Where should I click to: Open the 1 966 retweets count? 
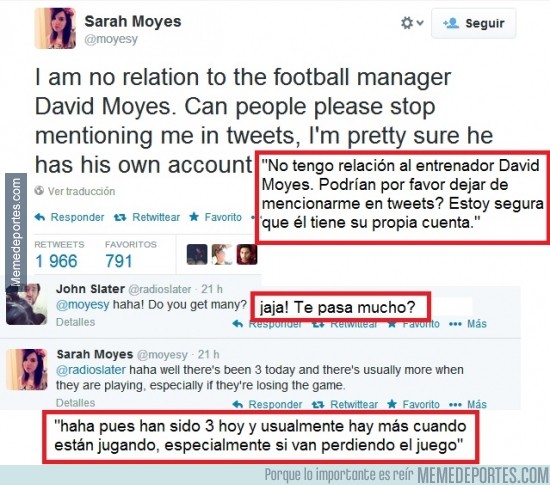pos(56,261)
